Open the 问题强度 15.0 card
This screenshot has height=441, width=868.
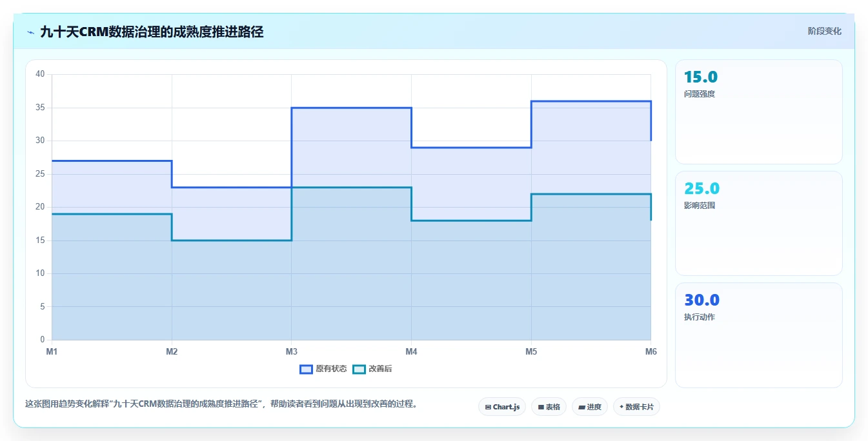759,112
